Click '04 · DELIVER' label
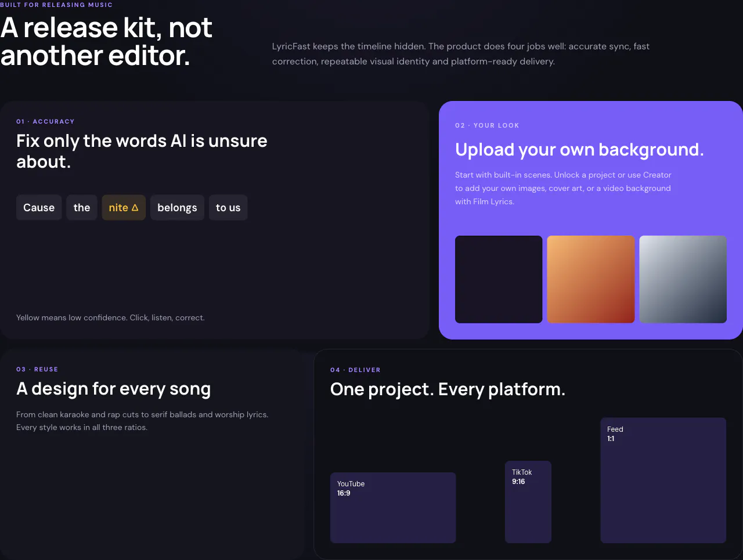Image resolution: width=743 pixels, height=560 pixels. point(355,370)
